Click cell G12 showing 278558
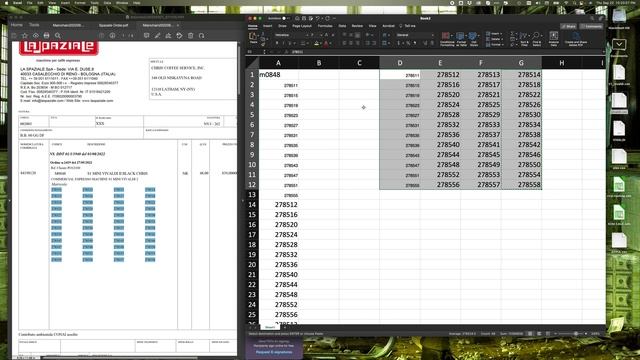This screenshot has width=640, height=360. (521, 184)
